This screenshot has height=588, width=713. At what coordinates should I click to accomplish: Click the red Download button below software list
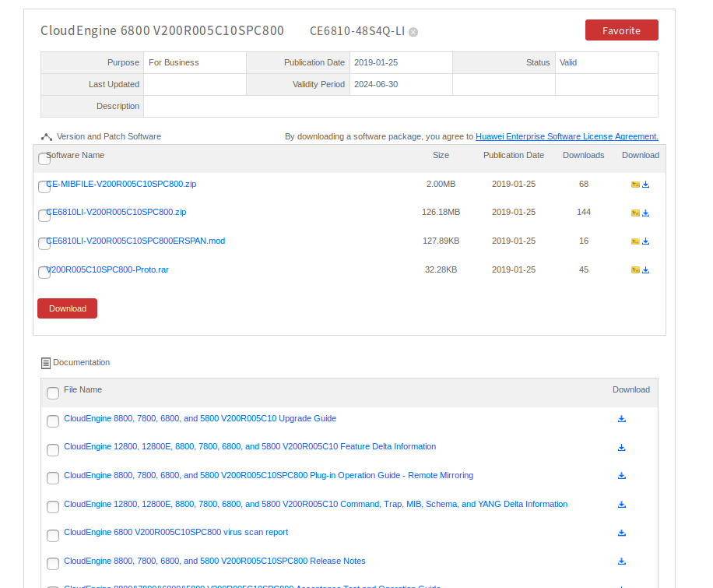click(67, 308)
